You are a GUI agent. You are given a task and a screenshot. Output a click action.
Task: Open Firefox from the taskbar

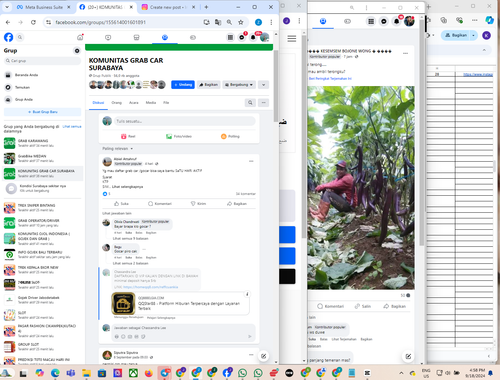[149, 373]
